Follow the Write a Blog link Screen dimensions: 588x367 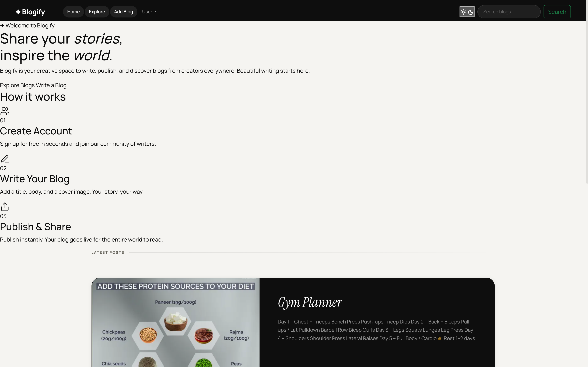click(51, 85)
